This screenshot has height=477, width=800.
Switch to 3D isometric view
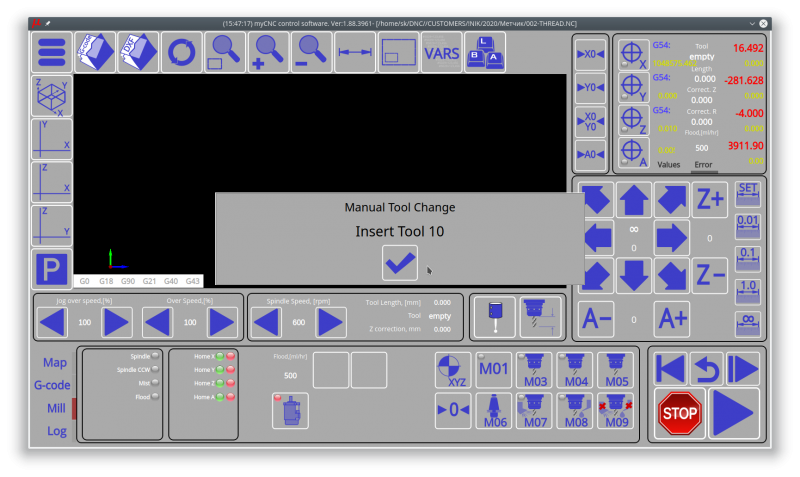click(52, 96)
